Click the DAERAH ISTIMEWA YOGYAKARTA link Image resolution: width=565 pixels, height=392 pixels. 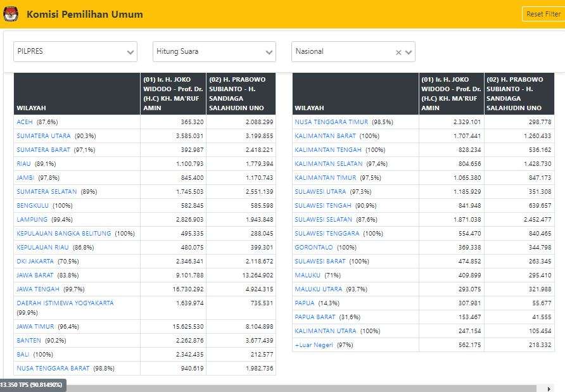pos(65,303)
